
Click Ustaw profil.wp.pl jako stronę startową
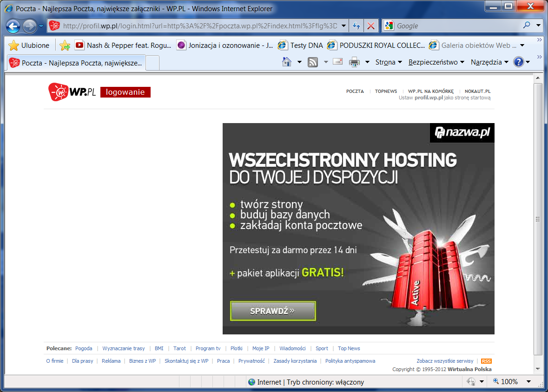tap(444, 98)
